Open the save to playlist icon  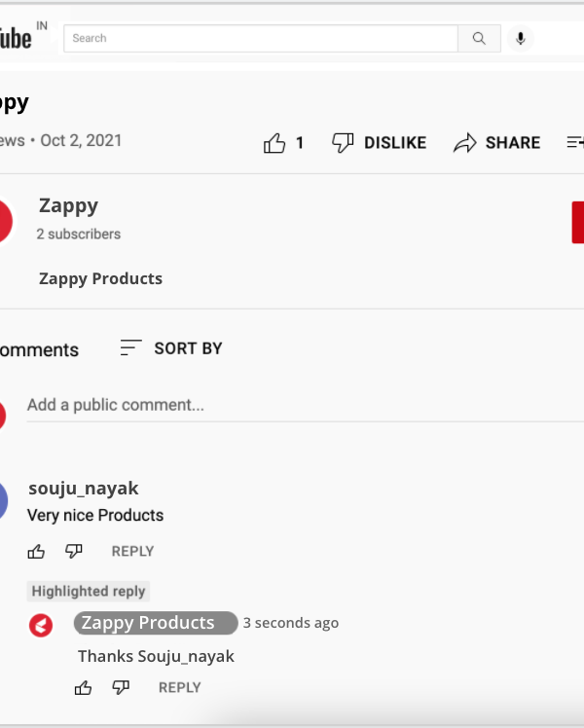pos(575,142)
